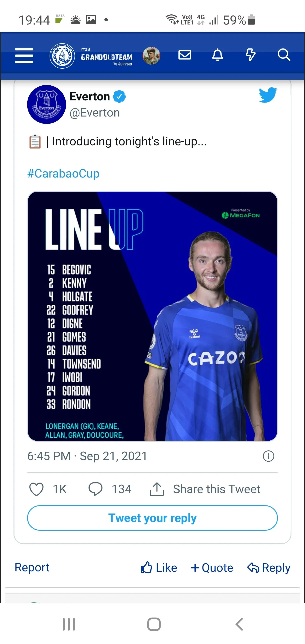
Task: Like the tweet with heart icon
Action: 36,489
